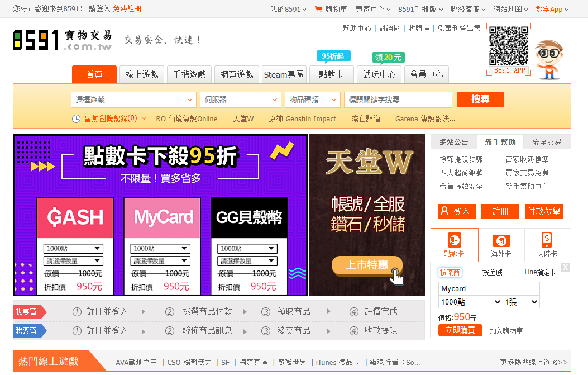Expand the 我的8591 menu
The height and width of the screenshot is (375, 588).
click(x=288, y=9)
